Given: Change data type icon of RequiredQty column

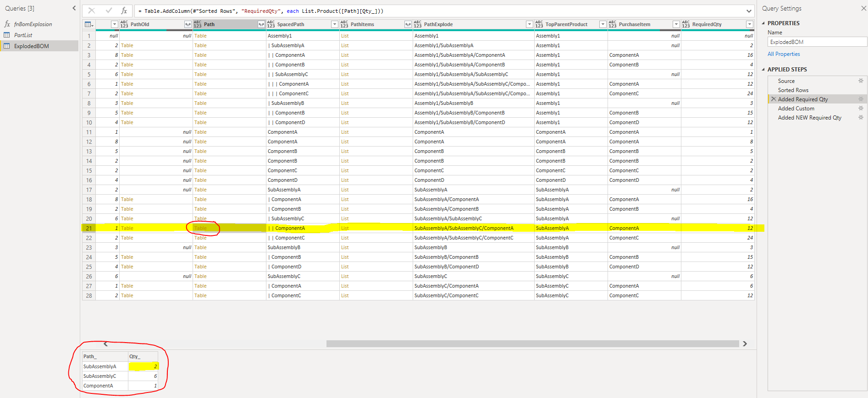Looking at the screenshot, I should pyautogui.click(x=686, y=24).
